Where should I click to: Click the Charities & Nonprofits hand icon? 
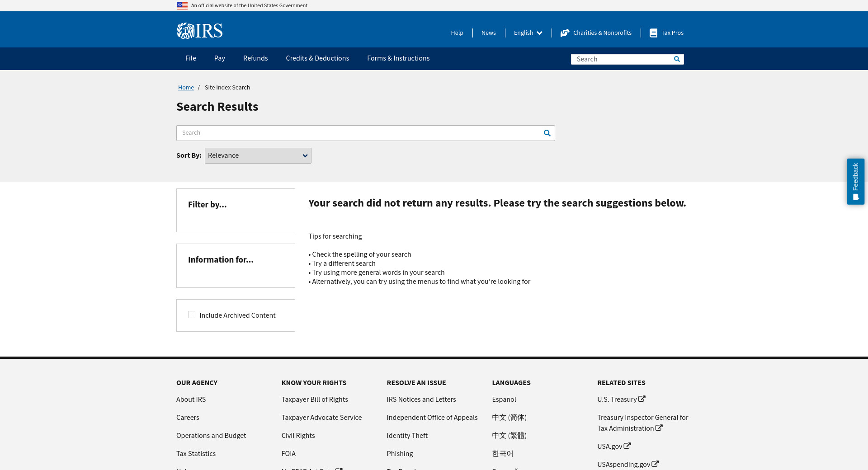(565, 33)
